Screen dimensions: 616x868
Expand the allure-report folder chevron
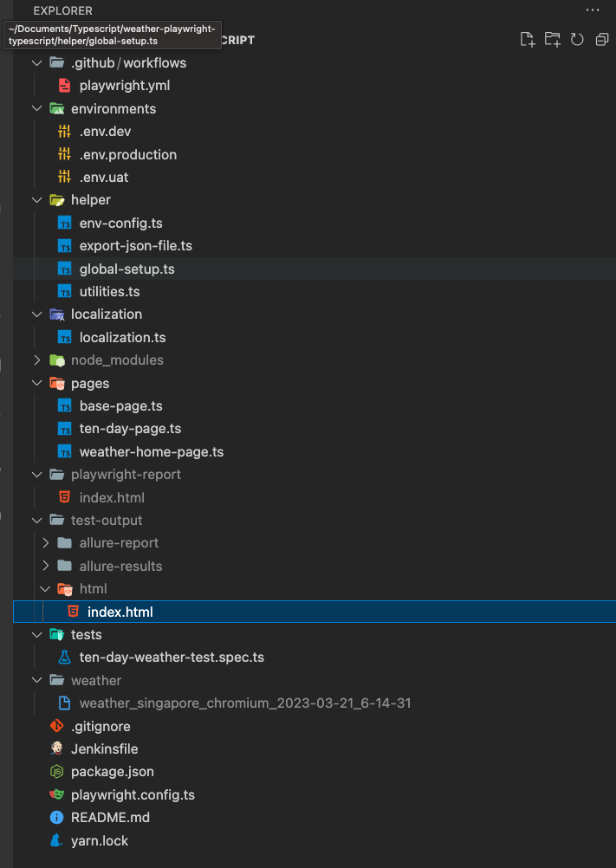click(x=45, y=543)
